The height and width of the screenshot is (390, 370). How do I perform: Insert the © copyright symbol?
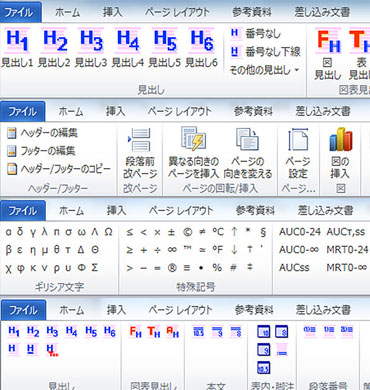(188, 232)
